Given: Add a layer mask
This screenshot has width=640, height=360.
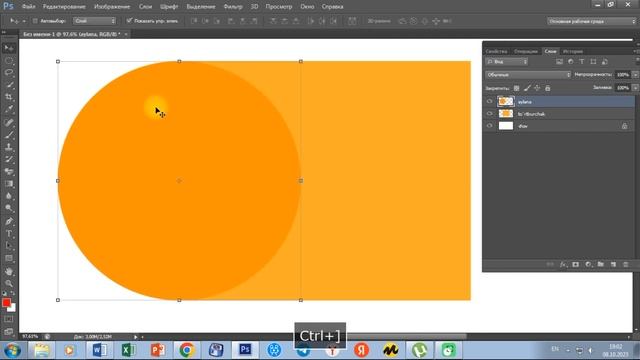Looking at the screenshot, I should [576, 264].
